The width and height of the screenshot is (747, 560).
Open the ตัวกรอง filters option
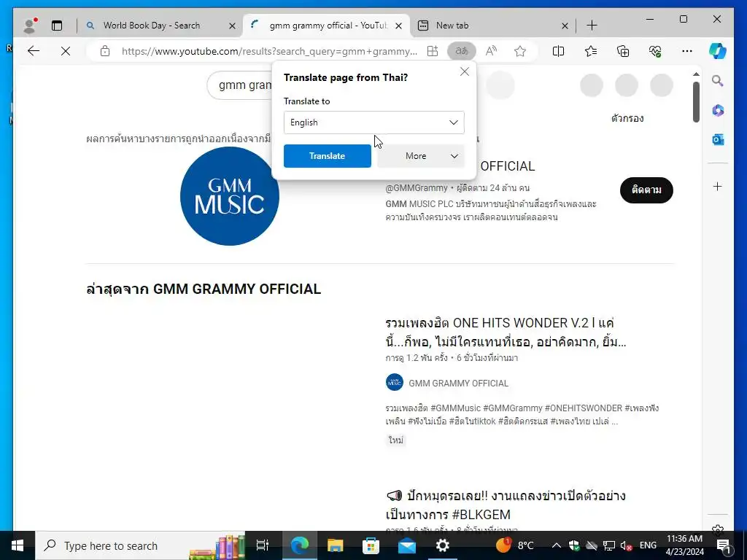[627, 118]
